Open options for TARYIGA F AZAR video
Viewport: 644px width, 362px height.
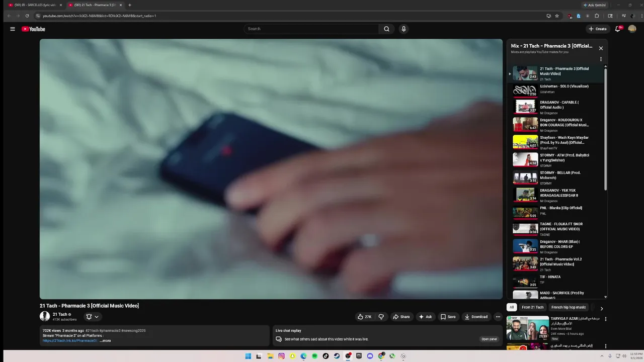pyautogui.click(x=606, y=319)
